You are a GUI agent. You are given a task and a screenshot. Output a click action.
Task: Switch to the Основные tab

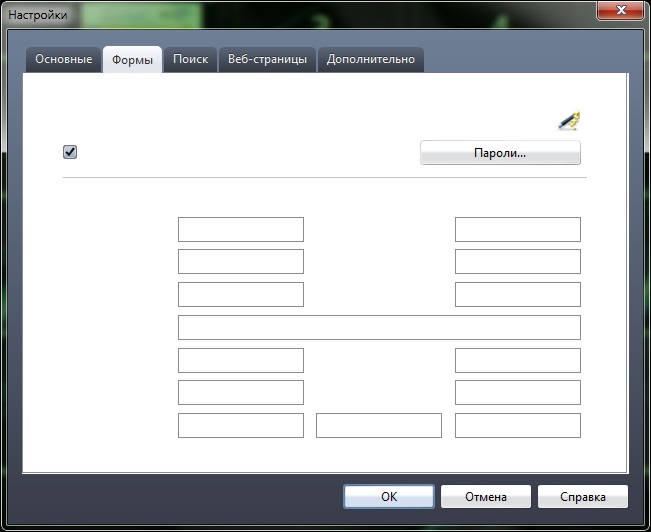coord(64,59)
